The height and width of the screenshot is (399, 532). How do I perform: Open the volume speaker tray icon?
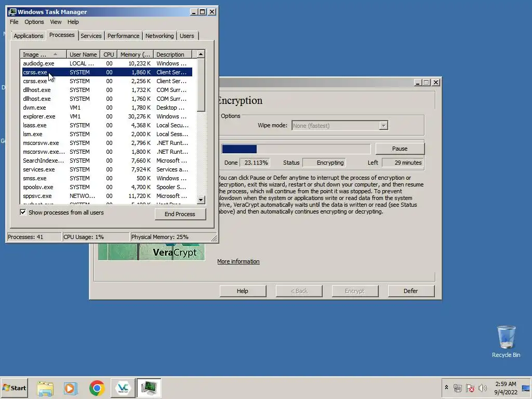pos(482,388)
